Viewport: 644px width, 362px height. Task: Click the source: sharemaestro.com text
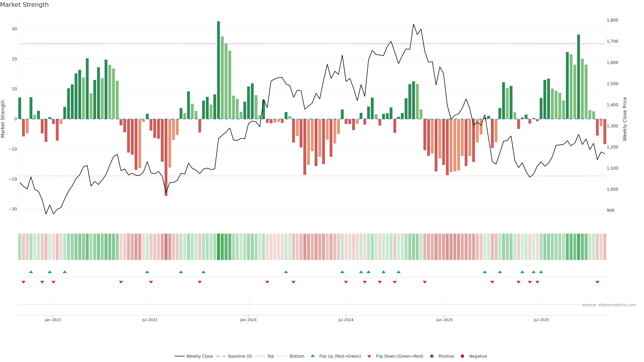coord(609,305)
